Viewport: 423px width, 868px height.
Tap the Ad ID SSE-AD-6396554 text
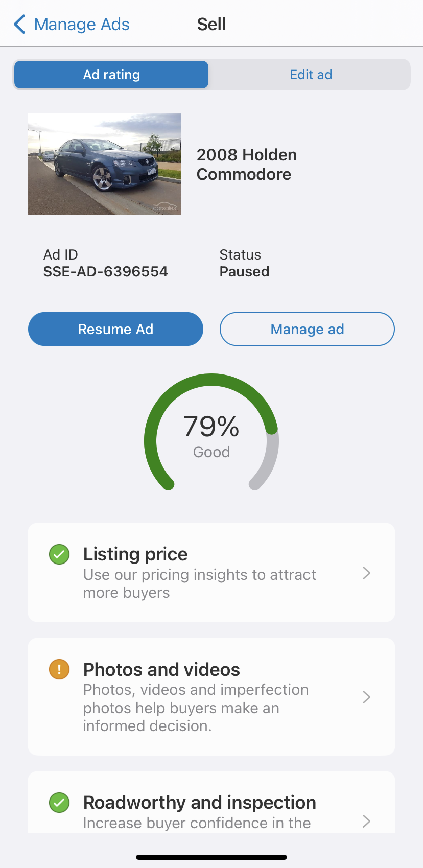pyautogui.click(x=105, y=271)
